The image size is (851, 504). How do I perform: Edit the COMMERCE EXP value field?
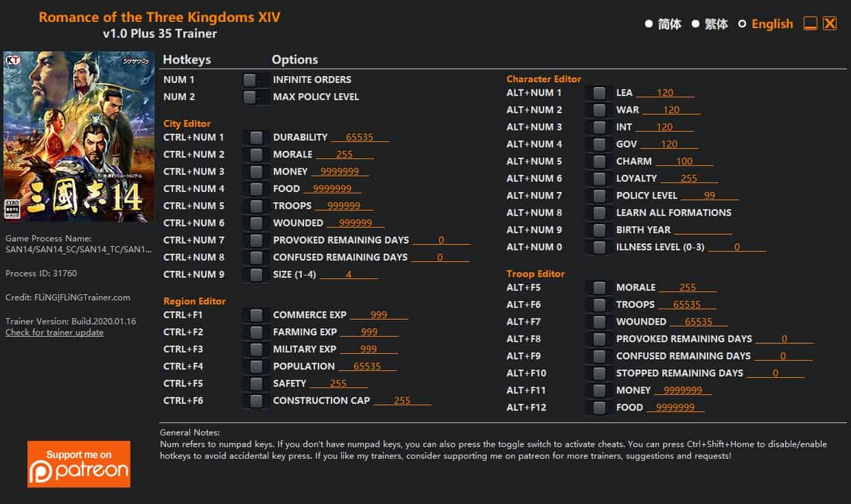click(379, 315)
